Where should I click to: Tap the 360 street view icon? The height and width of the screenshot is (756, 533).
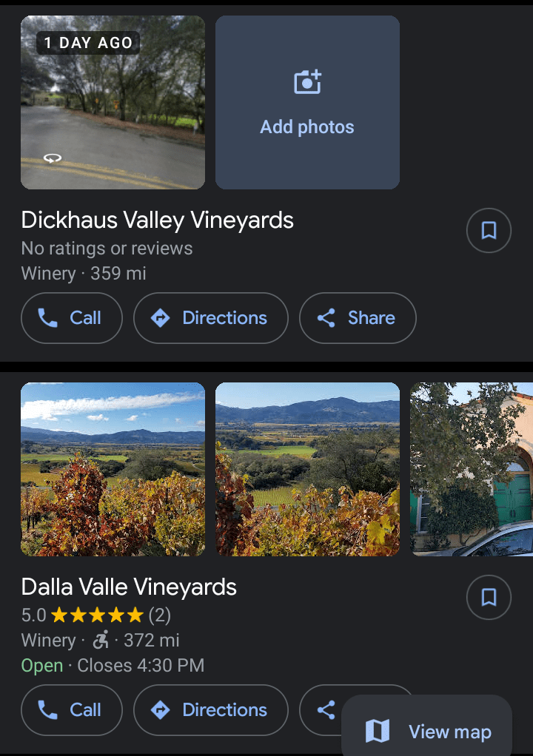(x=53, y=158)
